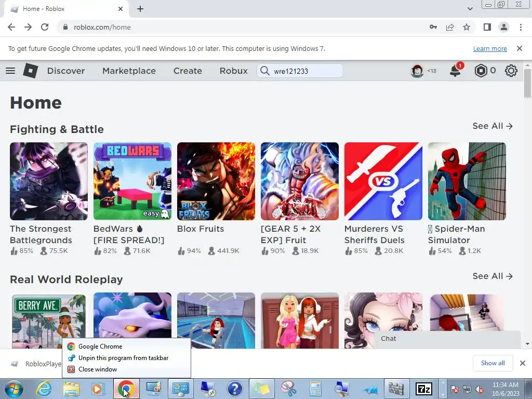Viewport: 532px width, 399px height.
Task: Share this page icon
Action: 450,27
